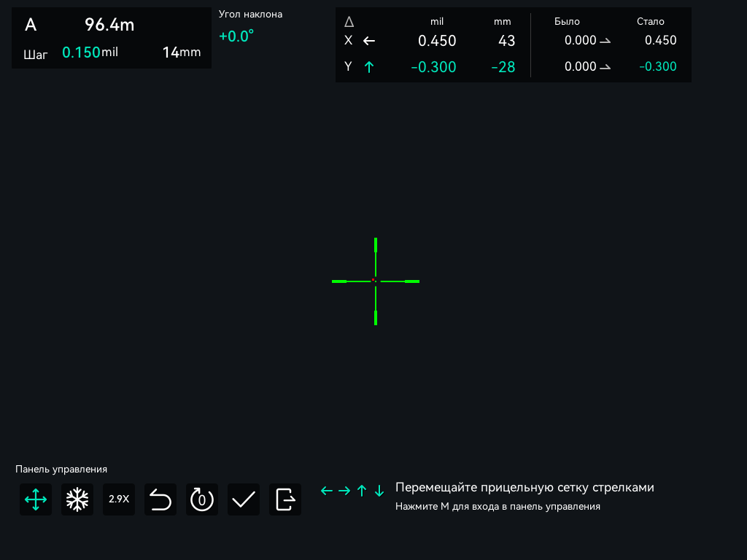The height and width of the screenshot is (560, 747).
Task: Exit zeroing with the door-arrow icon
Action: coord(285,499)
